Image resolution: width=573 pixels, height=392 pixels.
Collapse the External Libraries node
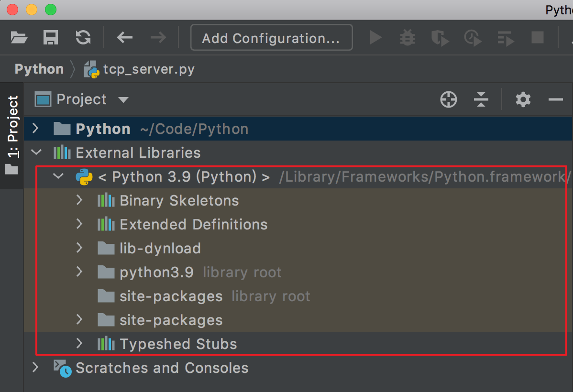36,152
